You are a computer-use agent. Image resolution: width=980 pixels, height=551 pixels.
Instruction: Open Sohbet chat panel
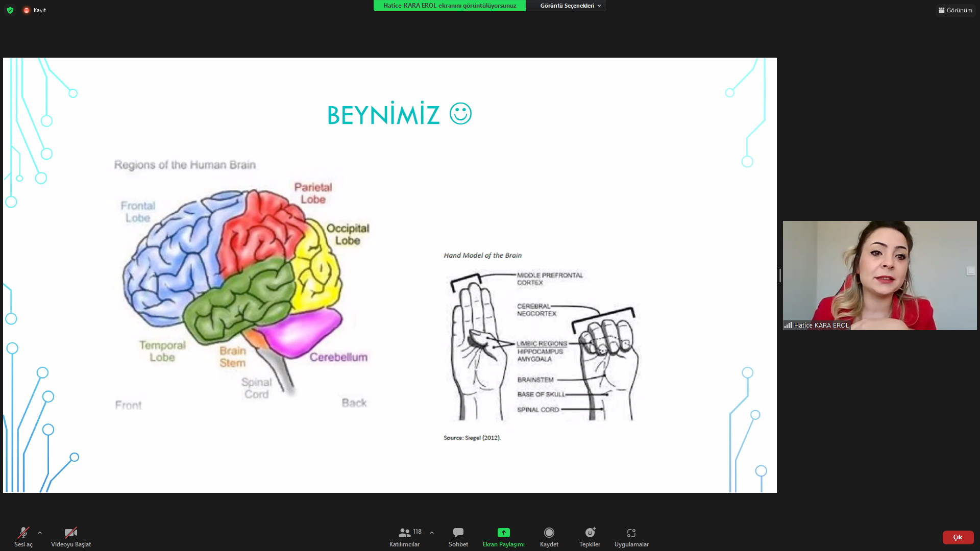[x=458, y=536]
